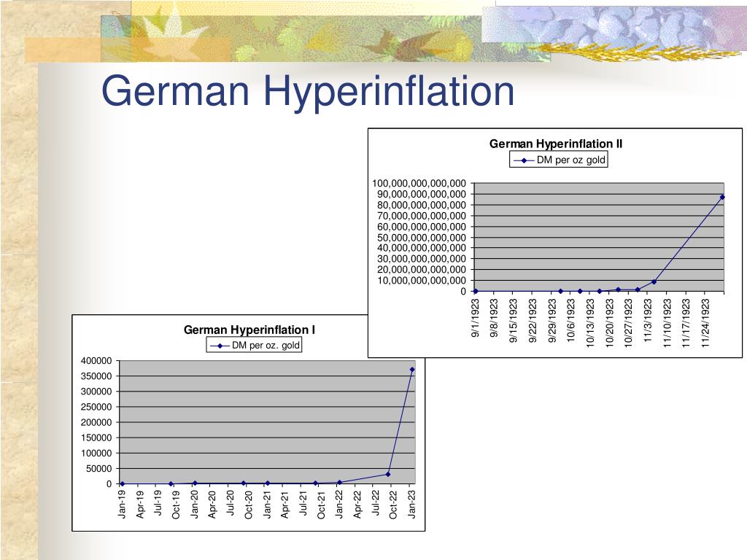This screenshot has height=560, width=747.
Task: Click the 100,000,000,000,000 axis label
Action: tap(419, 183)
